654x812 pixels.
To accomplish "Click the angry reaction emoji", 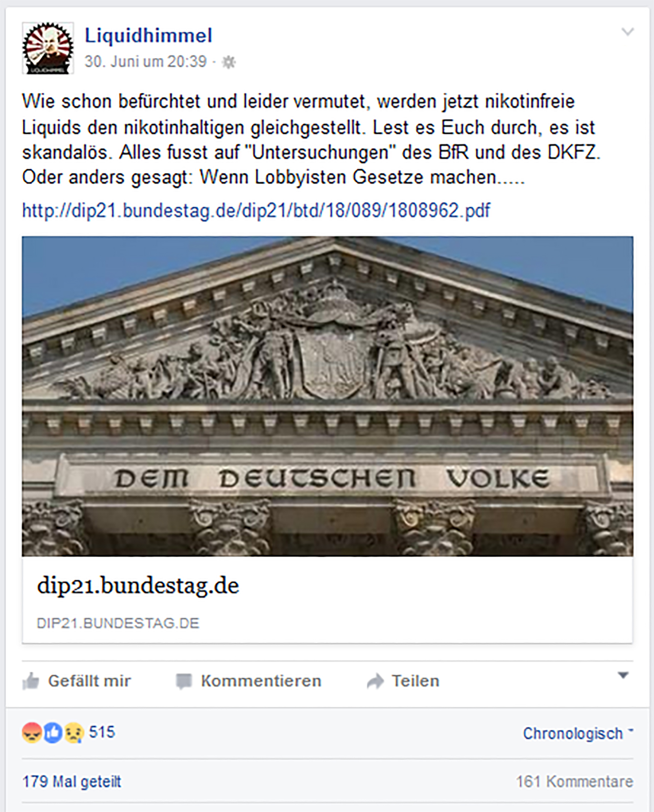I will click(x=32, y=733).
